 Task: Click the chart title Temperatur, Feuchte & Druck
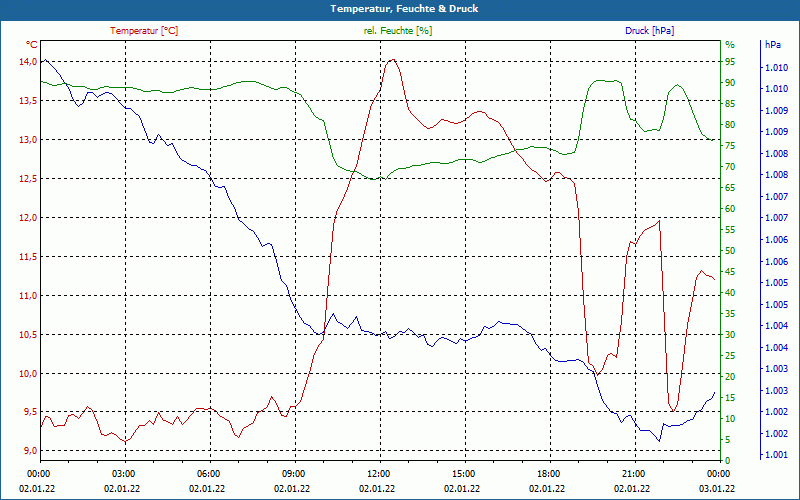coord(404,9)
